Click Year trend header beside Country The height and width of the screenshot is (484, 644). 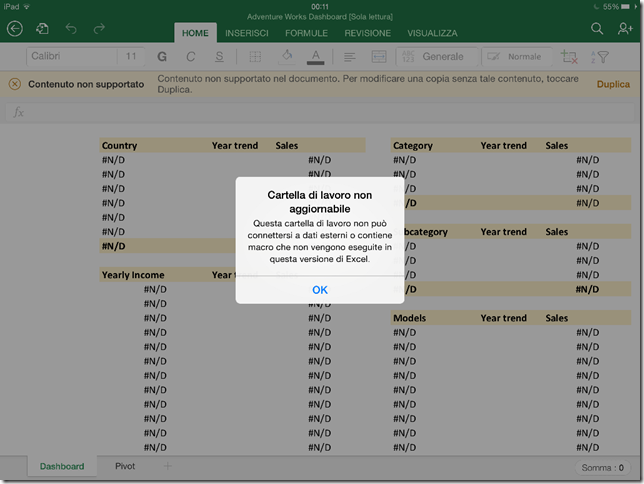(x=235, y=145)
